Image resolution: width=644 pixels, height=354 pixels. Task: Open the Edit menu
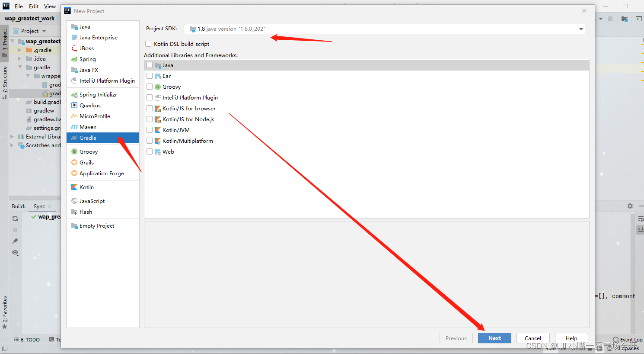point(34,6)
